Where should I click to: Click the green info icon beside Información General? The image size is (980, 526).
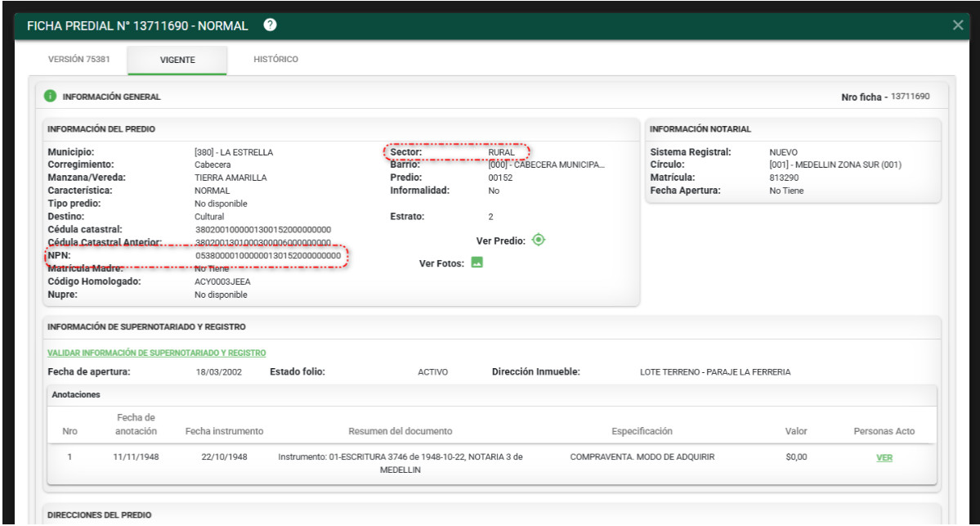point(51,97)
